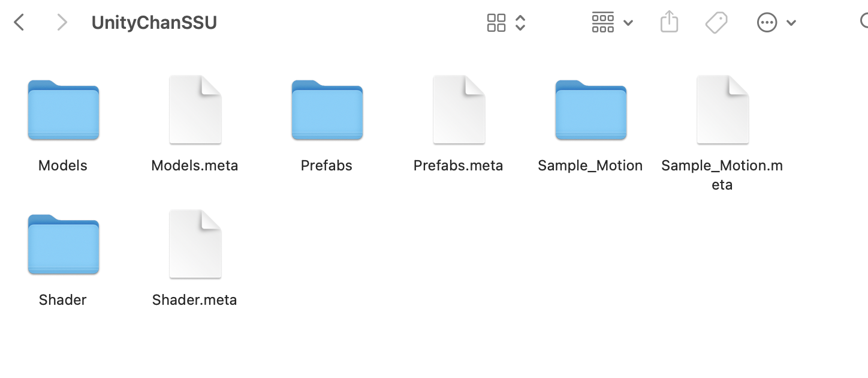The height and width of the screenshot is (378, 868).
Task: Switch to icon grid view
Action: [496, 23]
